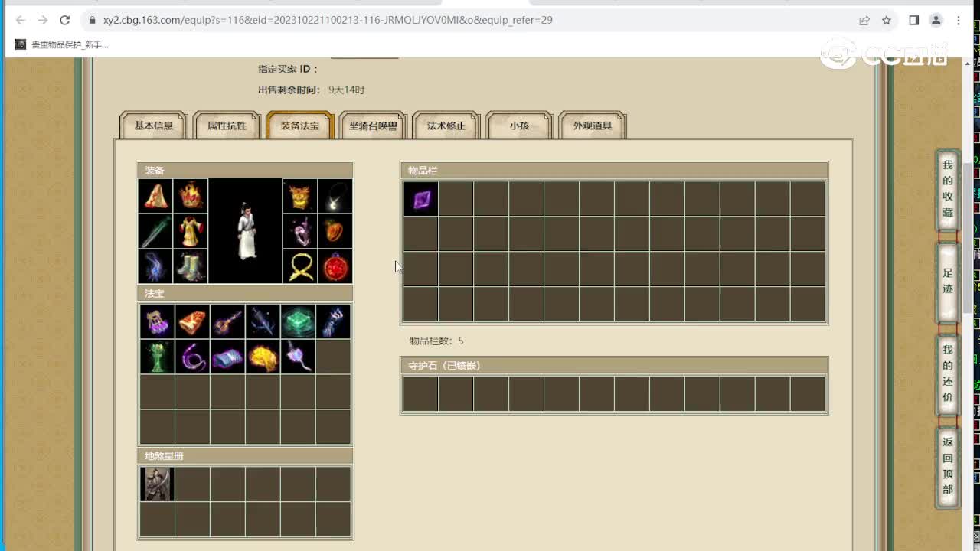Viewport: 980px width, 551px height.
Task: Open the Chrome three-dot menu
Action: point(958,21)
